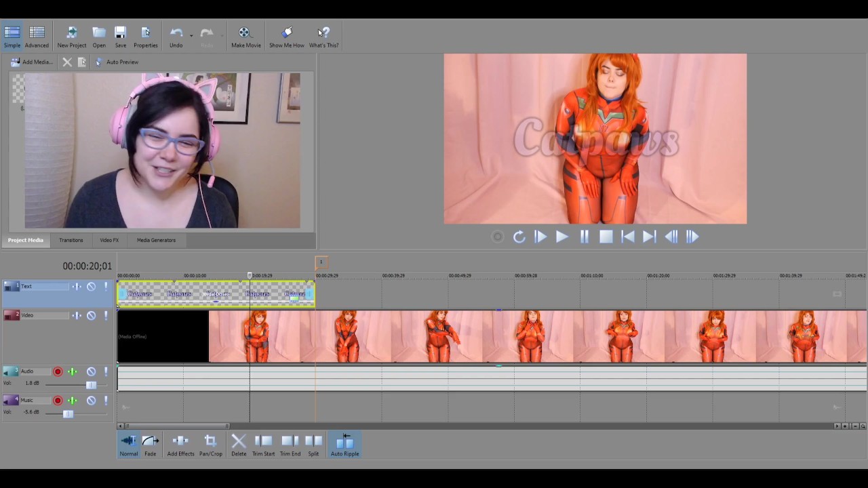Viewport: 868px width, 488px height.
Task: Click Trim End in the editing toolbar
Action: (x=290, y=445)
